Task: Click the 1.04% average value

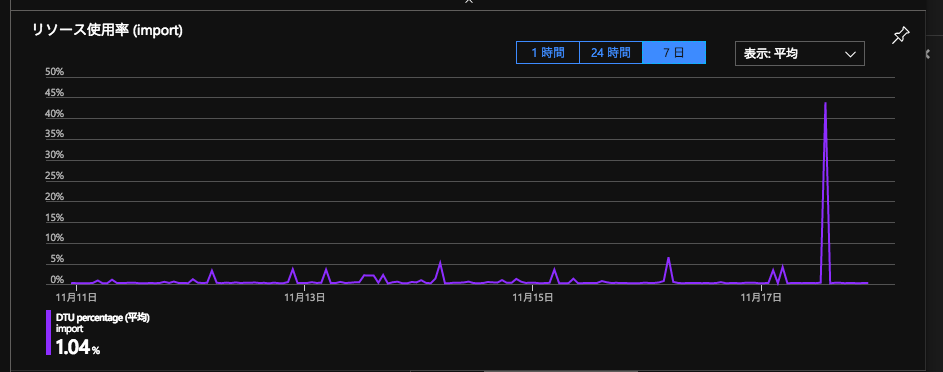Action: [x=78, y=347]
